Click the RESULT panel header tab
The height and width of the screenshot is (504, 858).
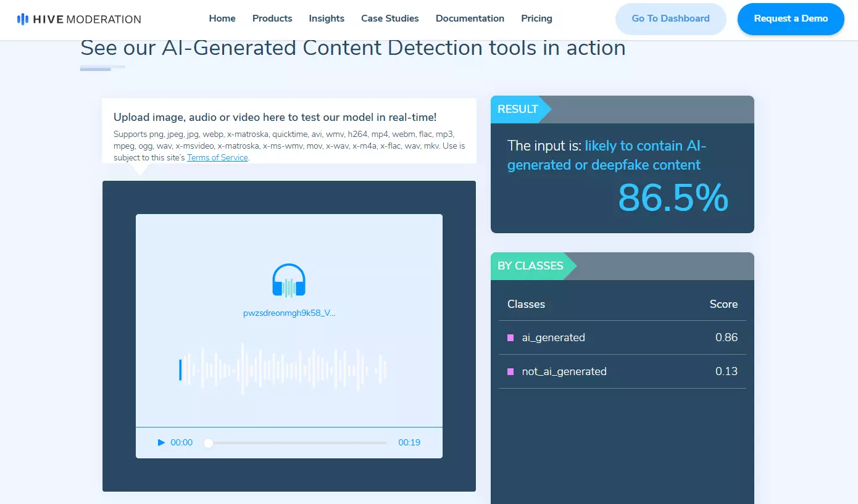518,109
